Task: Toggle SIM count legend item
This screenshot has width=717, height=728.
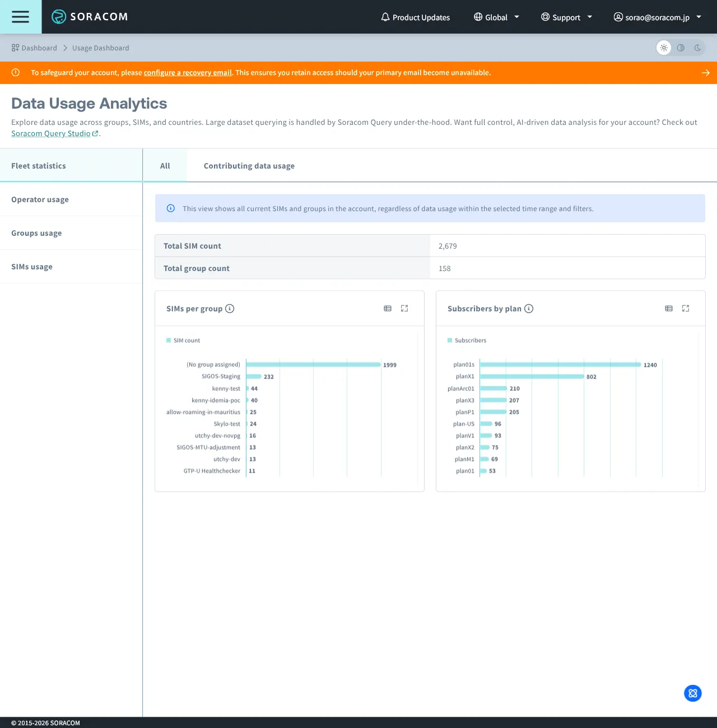Action: [183, 340]
